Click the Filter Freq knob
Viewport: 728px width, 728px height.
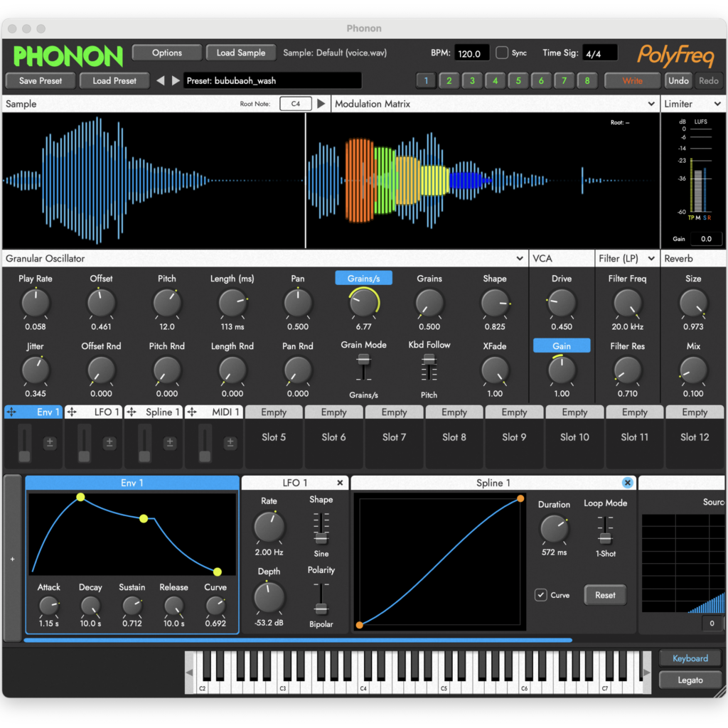click(627, 303)
